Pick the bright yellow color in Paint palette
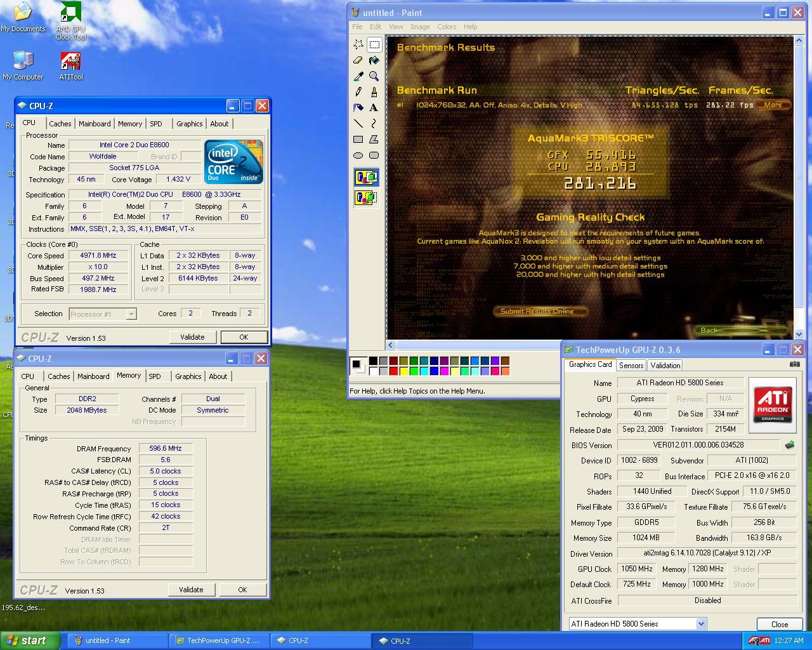 [403, 371]
